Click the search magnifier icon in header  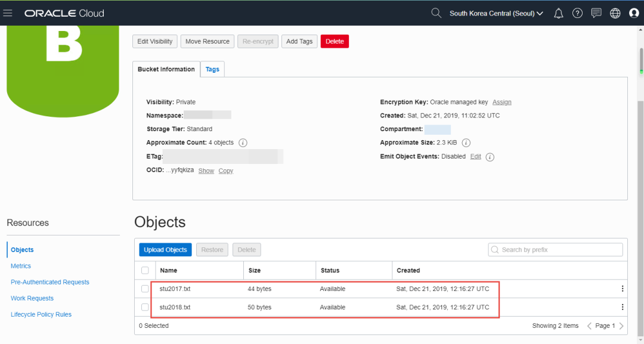436,13
